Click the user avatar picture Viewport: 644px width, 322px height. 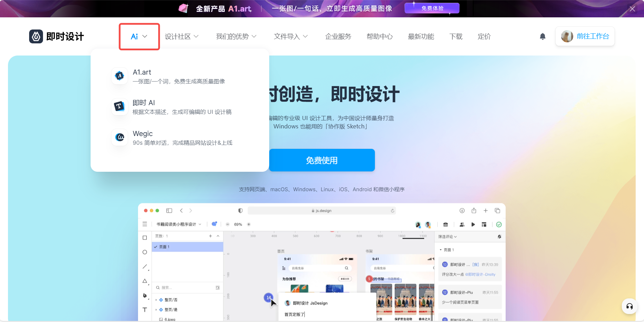tap(567, 36)
